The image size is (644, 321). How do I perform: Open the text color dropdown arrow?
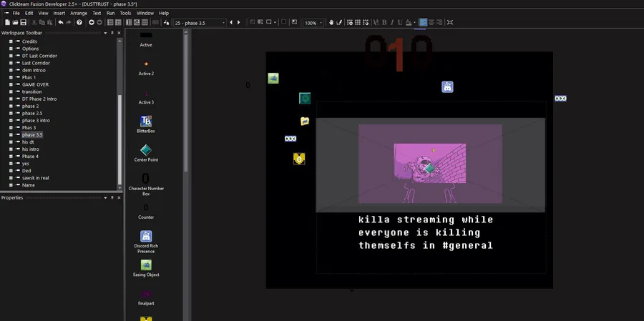click(x=414, y=23)
